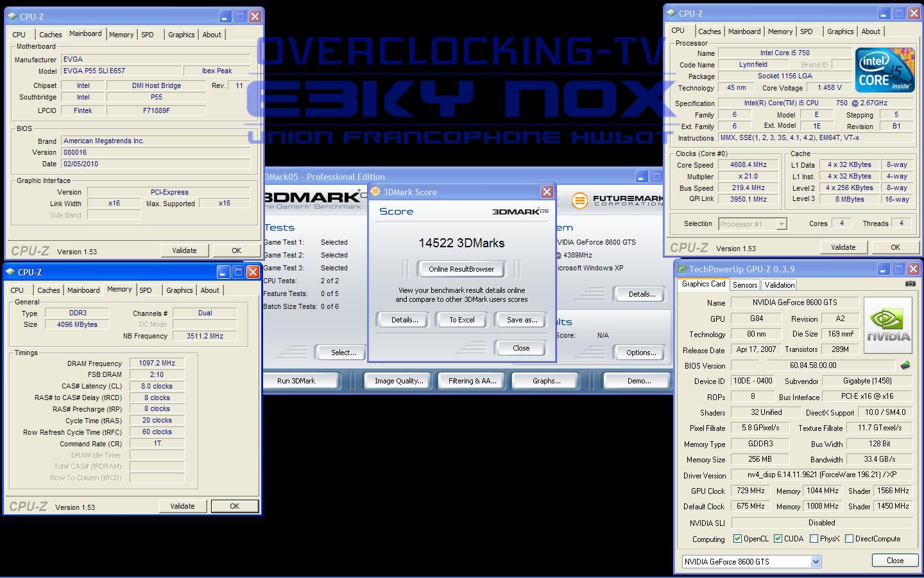Toggle the CUDA checkbox
924x578 pixels.
[x=778, y=539]
